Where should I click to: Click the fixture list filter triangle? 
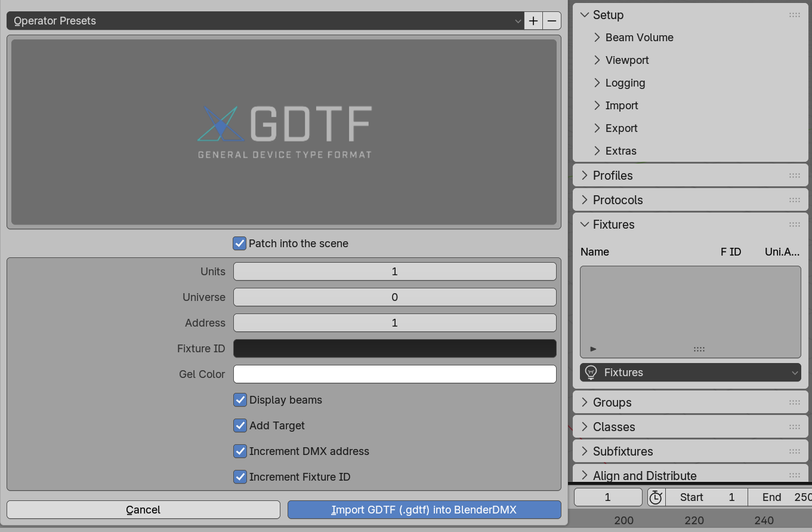click(x=593, y=349)
